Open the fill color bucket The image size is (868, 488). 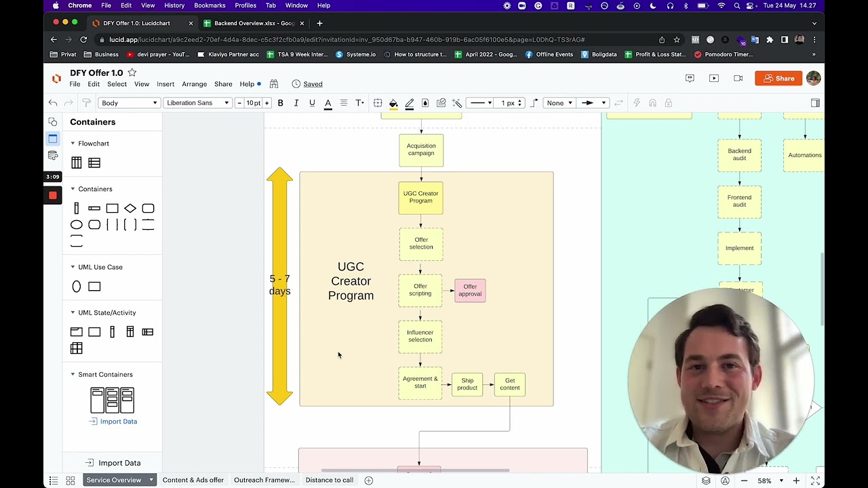pyautogui.click(x=393, y=103)
